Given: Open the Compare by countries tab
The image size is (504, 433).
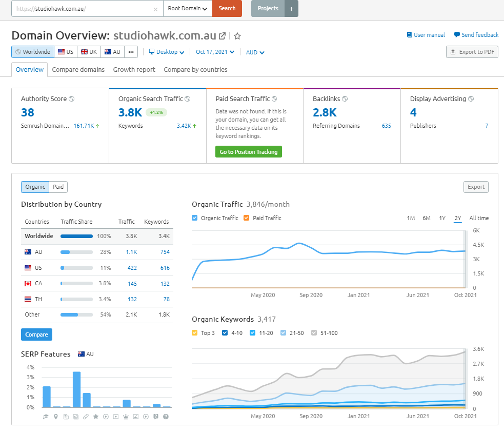Looking at the screenshot, I should (195, 69).
